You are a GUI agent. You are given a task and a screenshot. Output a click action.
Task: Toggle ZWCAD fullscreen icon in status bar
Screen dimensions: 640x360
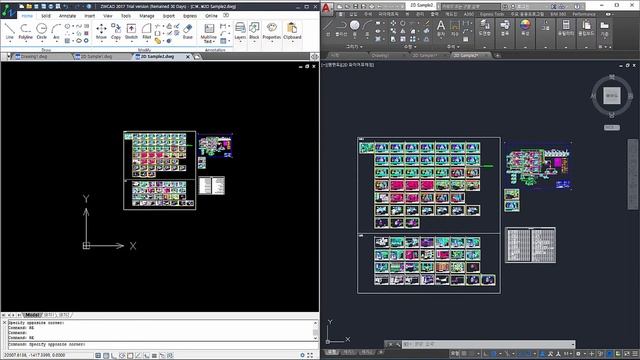(310, 356)
